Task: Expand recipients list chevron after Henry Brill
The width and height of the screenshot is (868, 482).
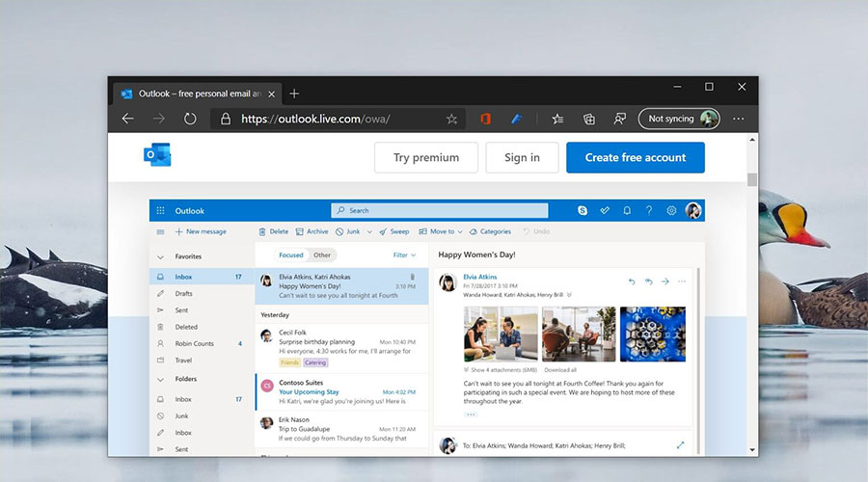Action: click(x=569, y=295)
